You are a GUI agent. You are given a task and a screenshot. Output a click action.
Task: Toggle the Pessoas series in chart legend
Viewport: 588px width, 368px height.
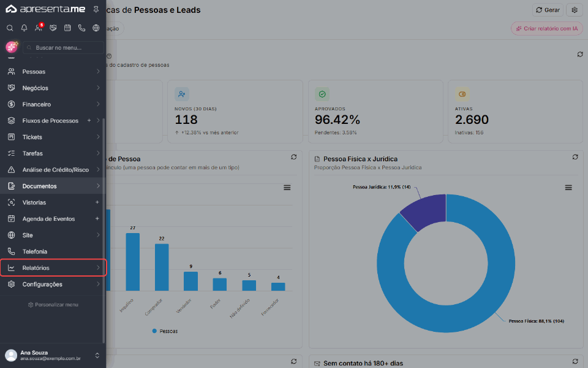click(x=165, y=331)
